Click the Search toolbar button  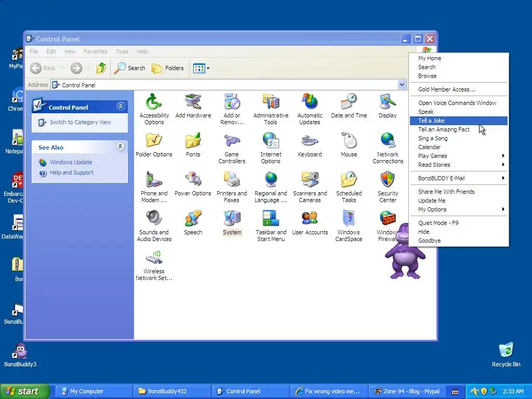point(129,68)
